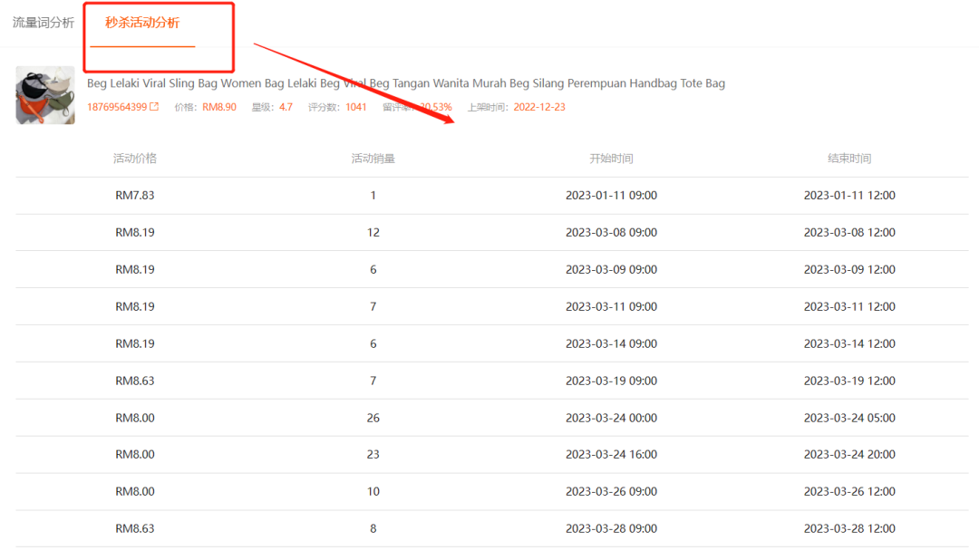Click the review count value 1041
979x560 pixels.
[356, 107]
